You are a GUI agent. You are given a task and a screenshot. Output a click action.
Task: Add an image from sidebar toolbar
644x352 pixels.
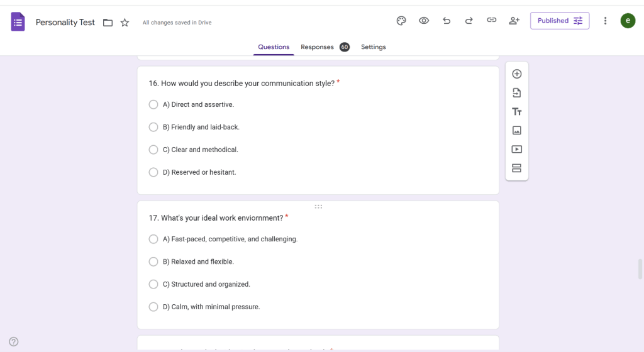pos(517,131)
